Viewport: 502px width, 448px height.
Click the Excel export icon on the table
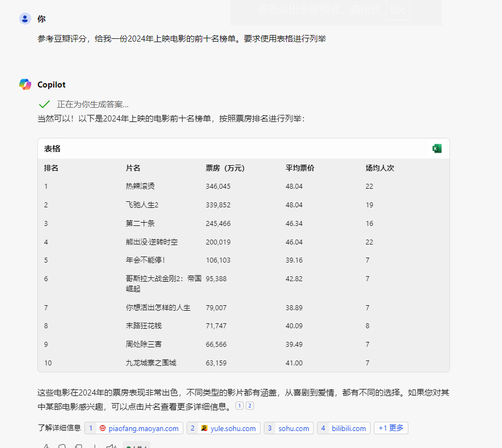click(436, 149)
